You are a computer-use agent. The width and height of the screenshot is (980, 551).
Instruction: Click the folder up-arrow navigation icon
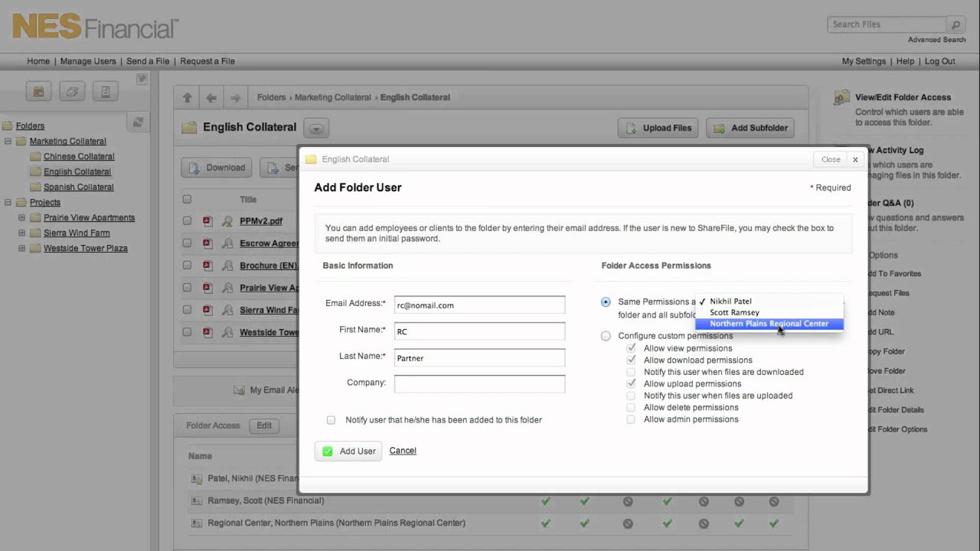(188, 98)
